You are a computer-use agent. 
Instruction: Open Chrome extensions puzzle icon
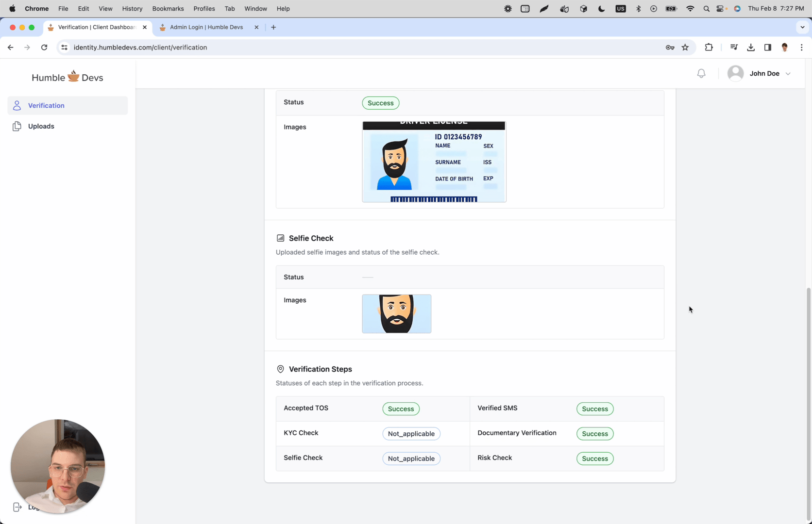[709, 47]
